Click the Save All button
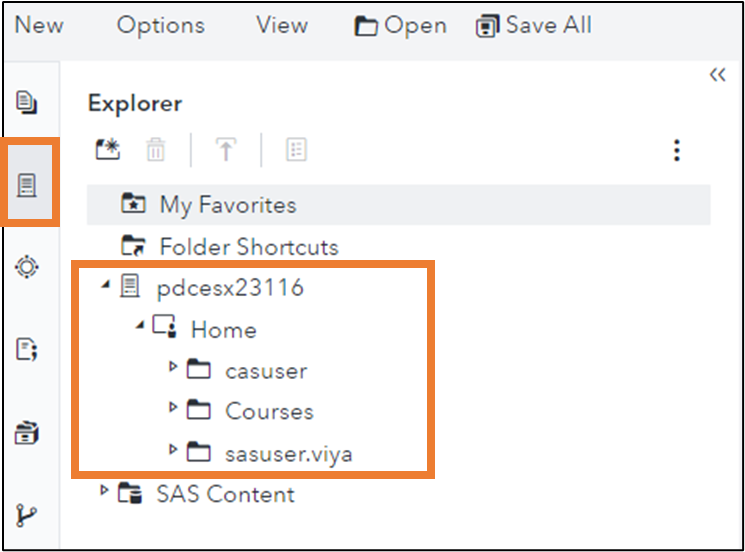Viewport: 745px width, 552px height. tap(534, 26)
